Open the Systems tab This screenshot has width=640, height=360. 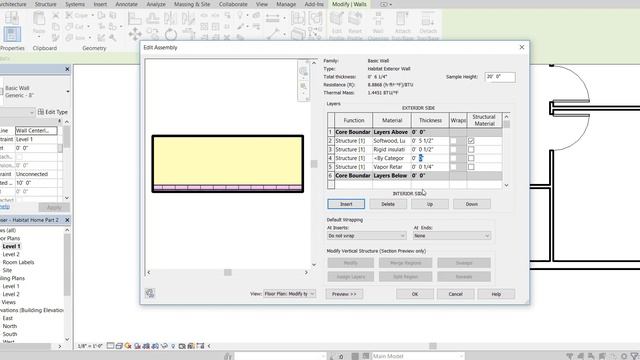click(x=75, y=4)
